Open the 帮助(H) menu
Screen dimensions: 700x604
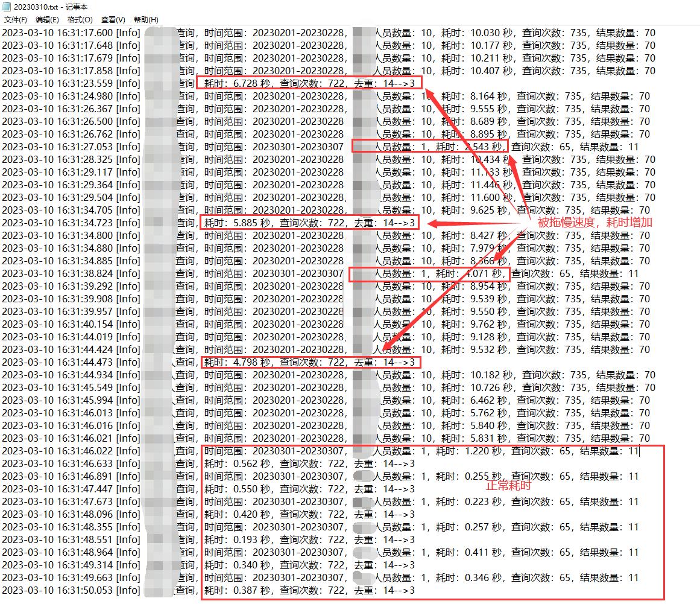click(146, 20)
